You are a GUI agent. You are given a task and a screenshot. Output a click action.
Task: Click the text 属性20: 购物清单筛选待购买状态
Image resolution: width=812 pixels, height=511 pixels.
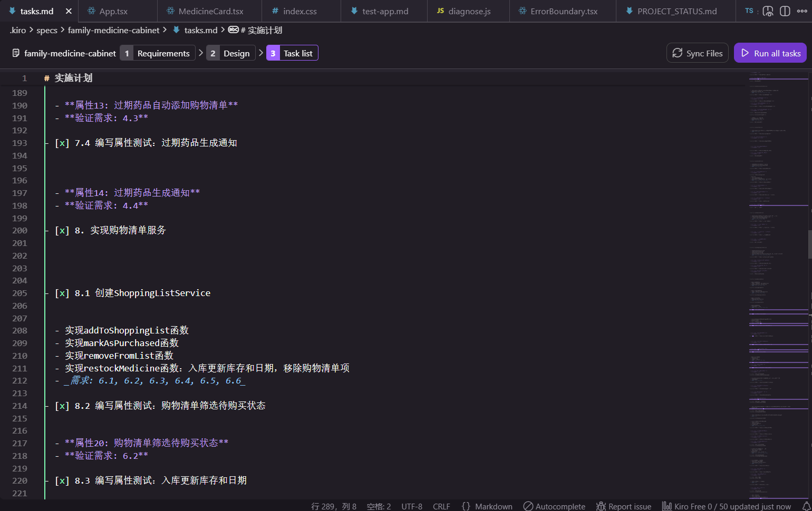[147, 443]
